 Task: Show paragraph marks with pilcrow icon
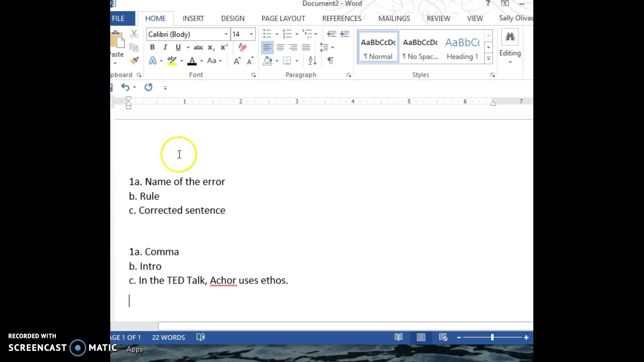[330, 61]
